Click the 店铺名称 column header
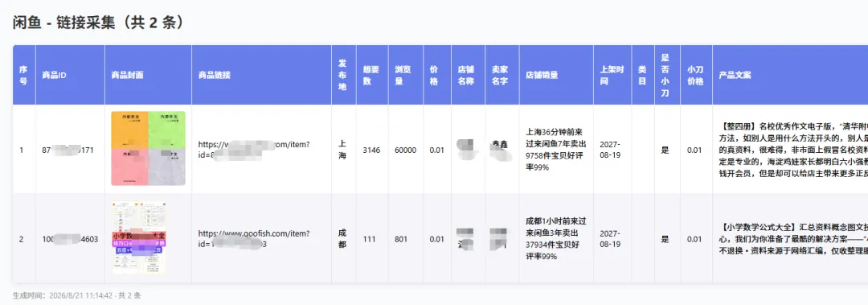The image size is (868, 305). (468, 75)
